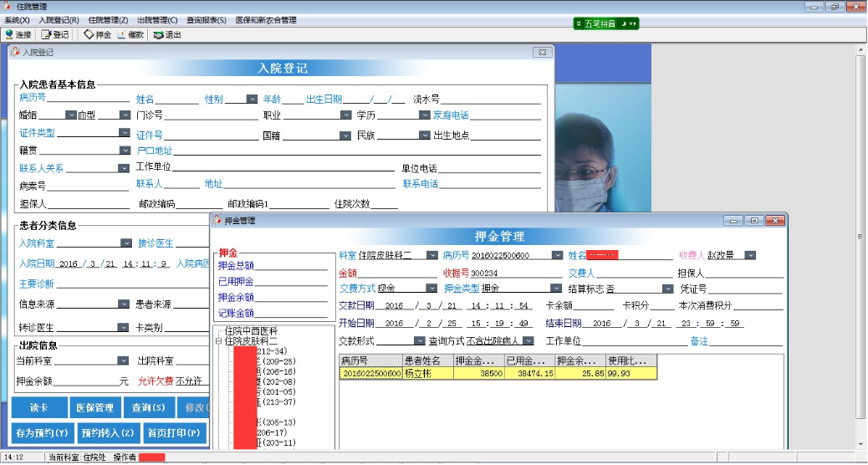Viewport: 868px width, 465px height.
Task: Click the 读卡 button
Action: point(38,408)
